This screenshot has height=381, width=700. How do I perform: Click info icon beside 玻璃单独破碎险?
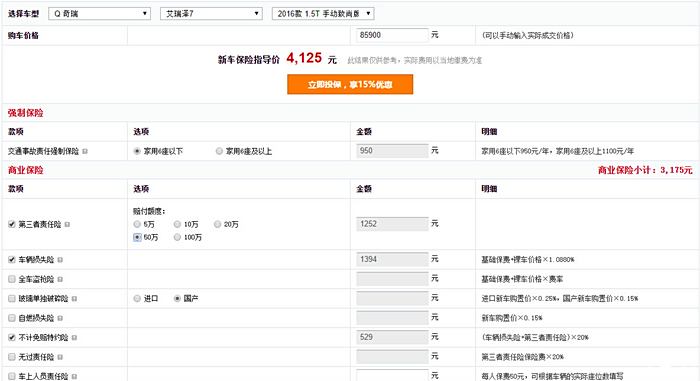(x=74, y=298)
